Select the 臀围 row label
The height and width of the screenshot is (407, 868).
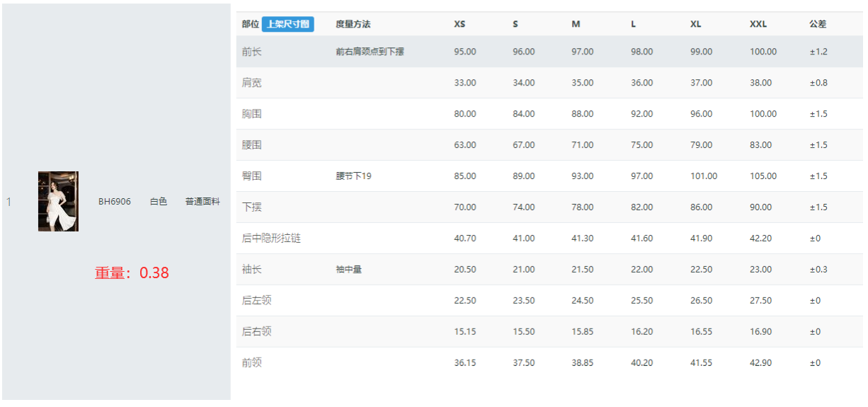coord(251,176)
